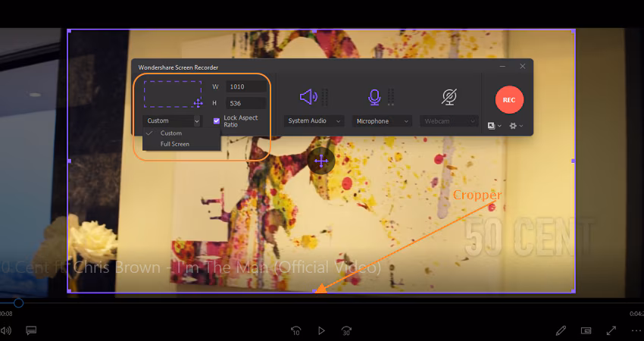Open the captions icon in player
This screenshot has height=341, width=644.
[31, 330]
